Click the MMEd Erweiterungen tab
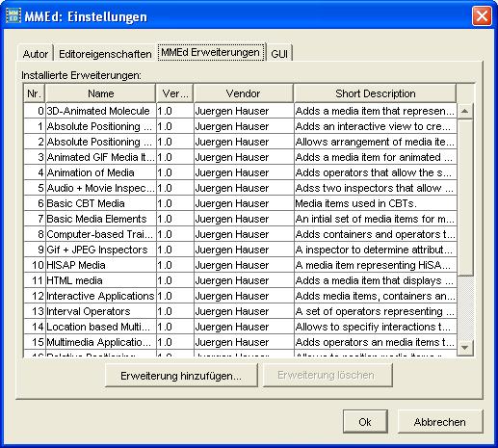The height and width of the screenshot is (448, 498). pos(211,52)
